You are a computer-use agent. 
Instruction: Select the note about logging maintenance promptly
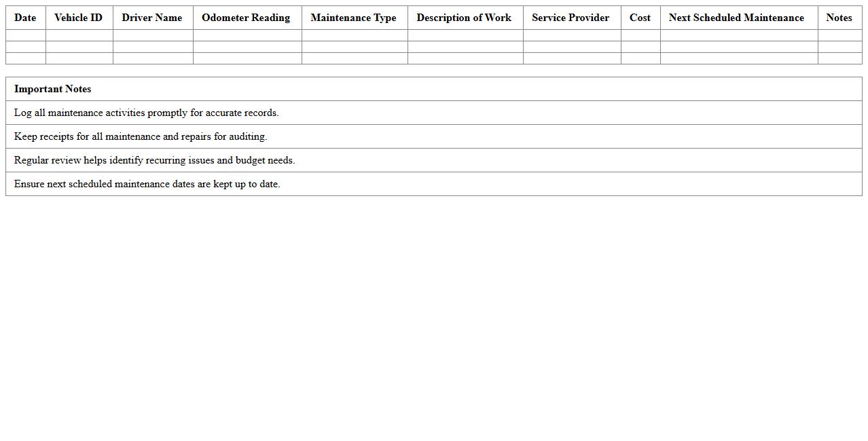(x=146, y=113)
